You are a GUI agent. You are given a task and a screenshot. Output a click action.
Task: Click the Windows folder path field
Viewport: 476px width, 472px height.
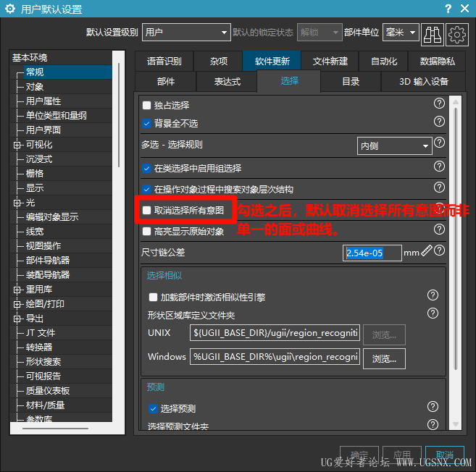tap(275, 356)
